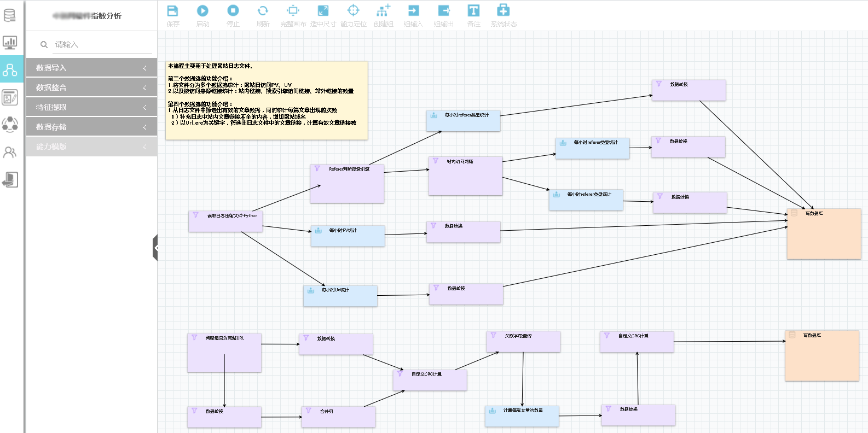Fit the canvas with 完整画布 icon
Image resolution: width=868 pixels, height=433 pixels.
[x=293, y=11]
